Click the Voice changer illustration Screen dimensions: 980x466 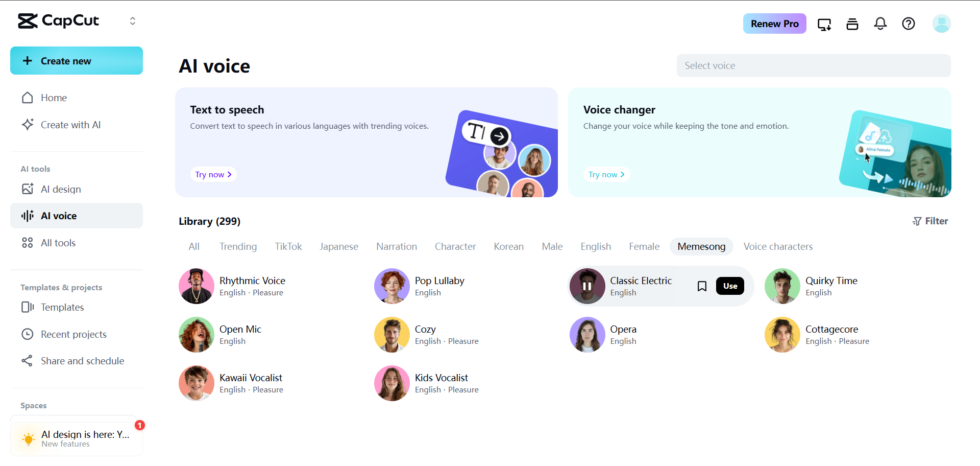(895, 153)
